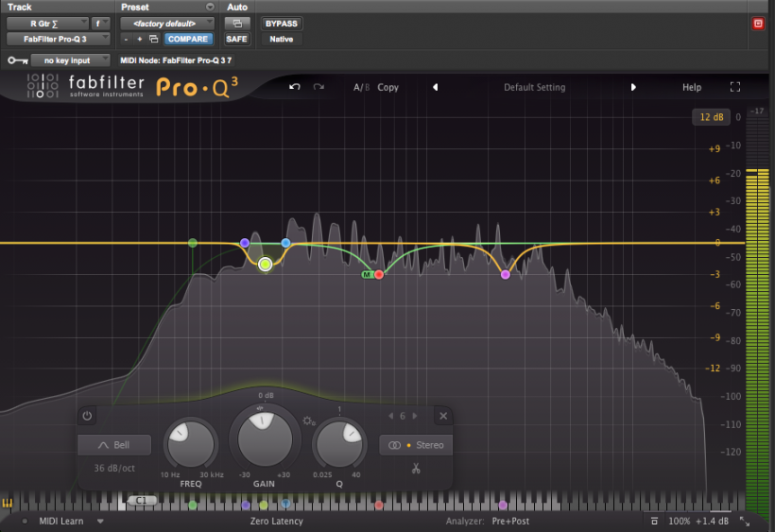
Task: Click the plus preset button
Action: [x=139, y=39]
